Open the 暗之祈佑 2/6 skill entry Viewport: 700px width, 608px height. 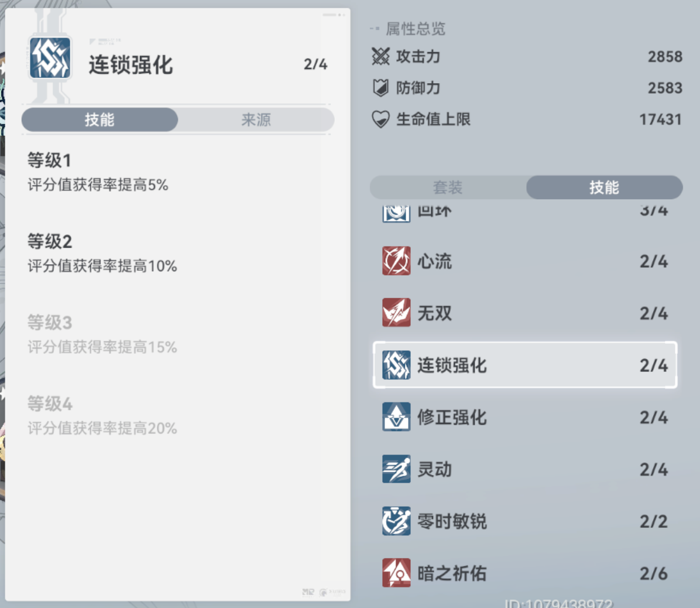pos(525,573)
